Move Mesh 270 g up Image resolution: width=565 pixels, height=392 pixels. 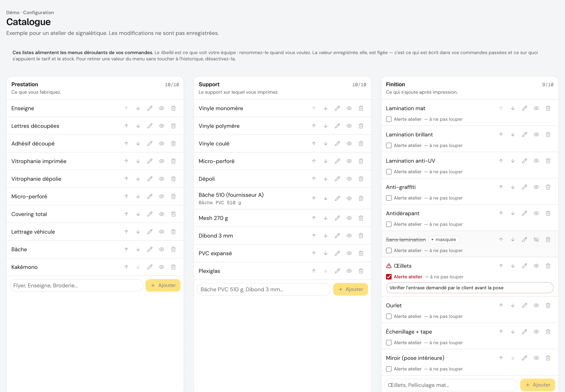click(314, 218)
